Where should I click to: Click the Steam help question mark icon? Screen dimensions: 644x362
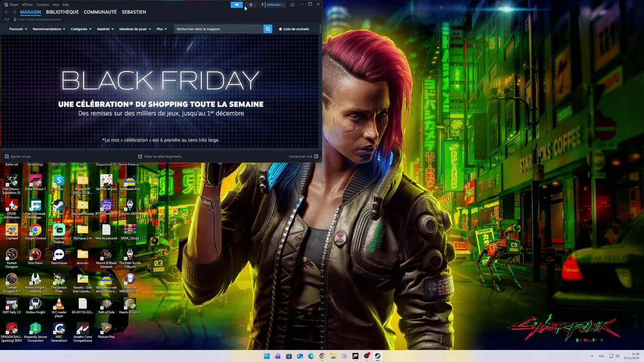[262, 5]
